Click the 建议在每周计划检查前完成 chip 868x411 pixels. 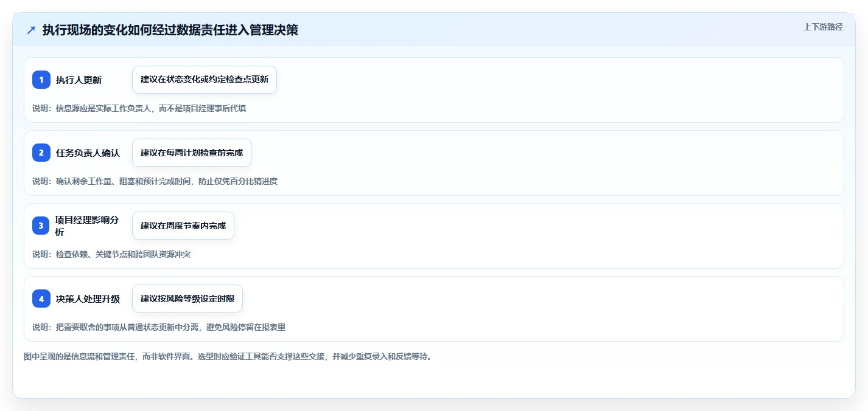pos(192,153)
